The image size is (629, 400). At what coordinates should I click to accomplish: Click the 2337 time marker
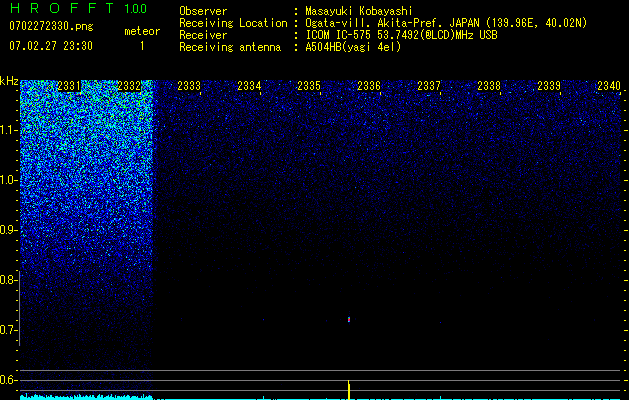tap(428, 86)
